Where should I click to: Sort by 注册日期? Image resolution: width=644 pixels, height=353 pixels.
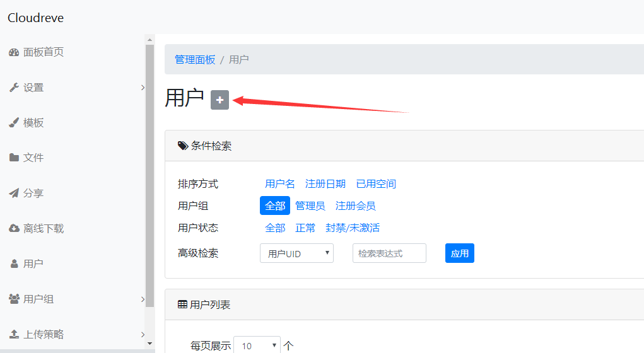pyautogui.click(x=325, y=184)
